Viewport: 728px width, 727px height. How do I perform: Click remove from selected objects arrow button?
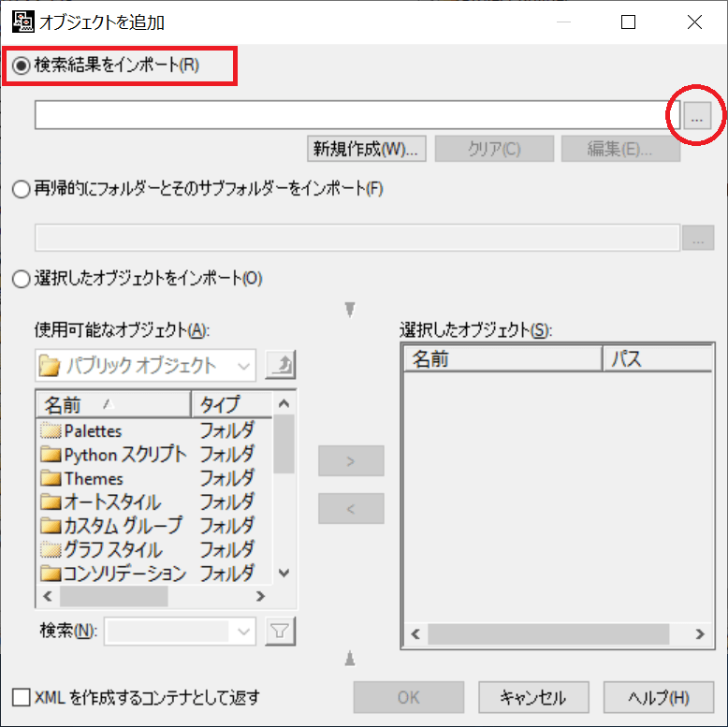[351, 508]
